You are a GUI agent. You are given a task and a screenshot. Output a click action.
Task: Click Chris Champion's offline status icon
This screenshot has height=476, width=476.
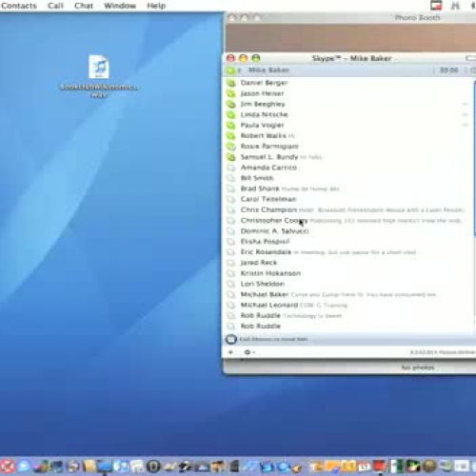coord(231,209)
